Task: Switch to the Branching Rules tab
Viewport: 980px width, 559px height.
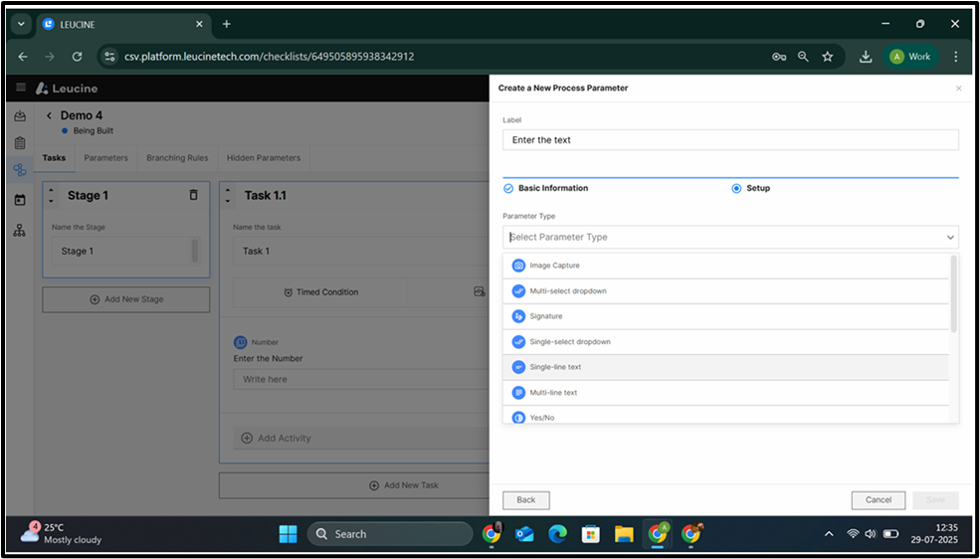Action: (177, 158)
